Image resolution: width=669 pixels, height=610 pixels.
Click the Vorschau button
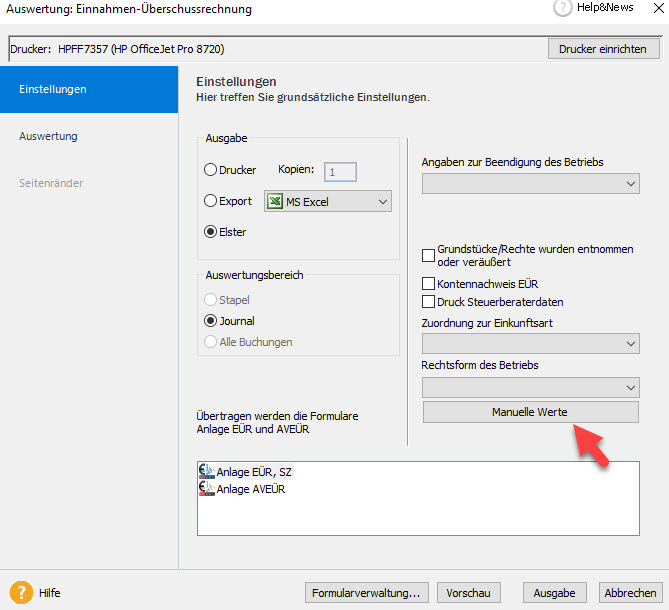(468, 593)
